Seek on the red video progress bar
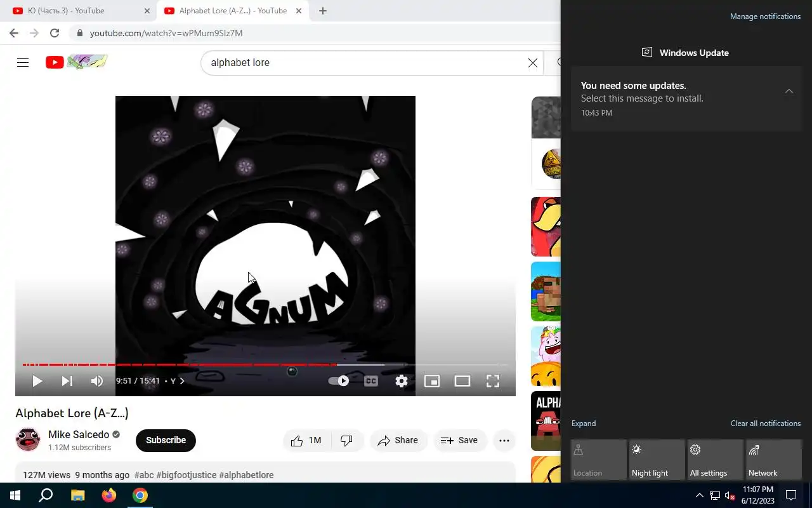Screen dimensions: 812x508 (265, 364)
